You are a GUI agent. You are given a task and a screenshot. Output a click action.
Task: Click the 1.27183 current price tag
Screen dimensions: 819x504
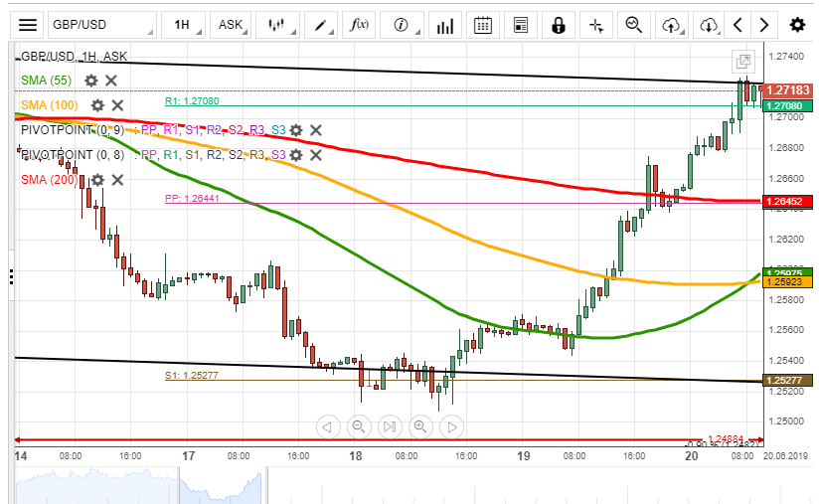pyautogui.click(x=787, y=90)
